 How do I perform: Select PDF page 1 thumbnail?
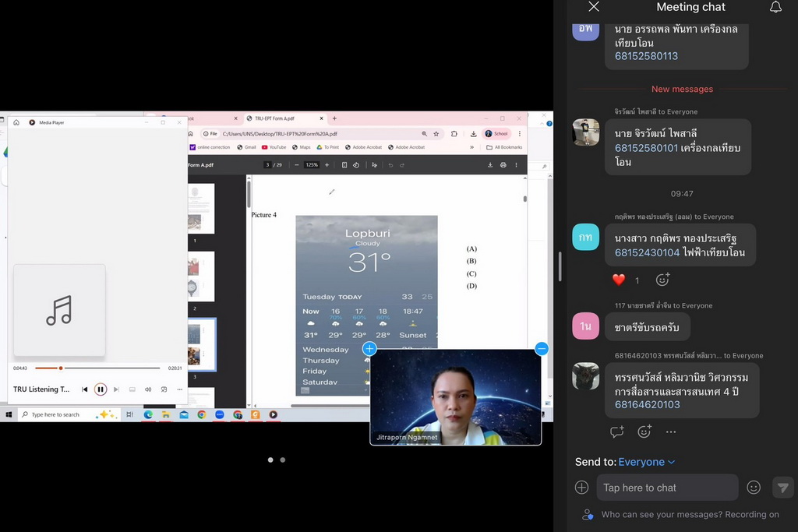tap(201, 209)
